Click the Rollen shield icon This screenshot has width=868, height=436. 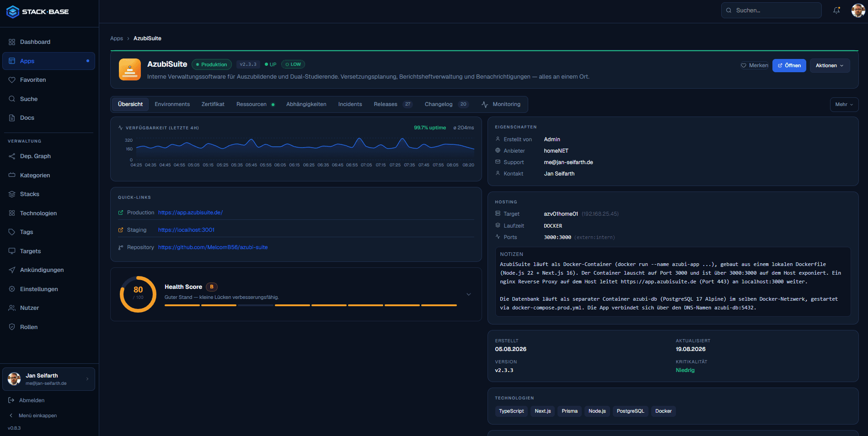(12, 327)
